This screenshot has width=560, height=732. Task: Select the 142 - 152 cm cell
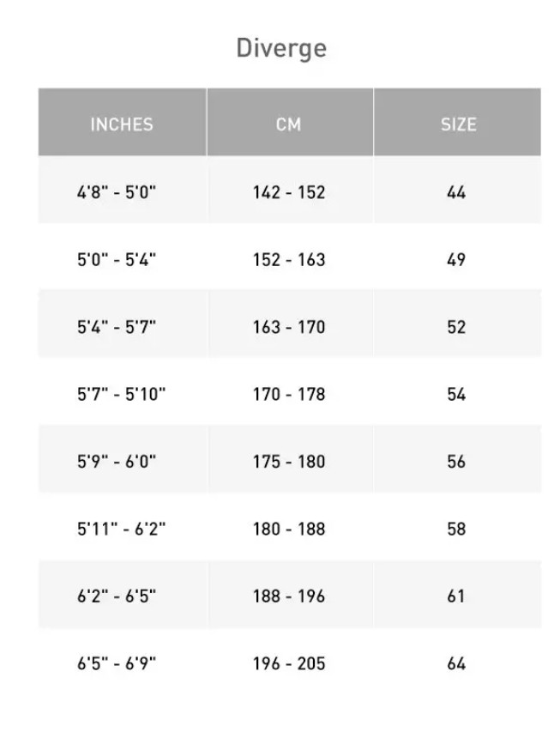pyautogui.click(x=289, y=192)
